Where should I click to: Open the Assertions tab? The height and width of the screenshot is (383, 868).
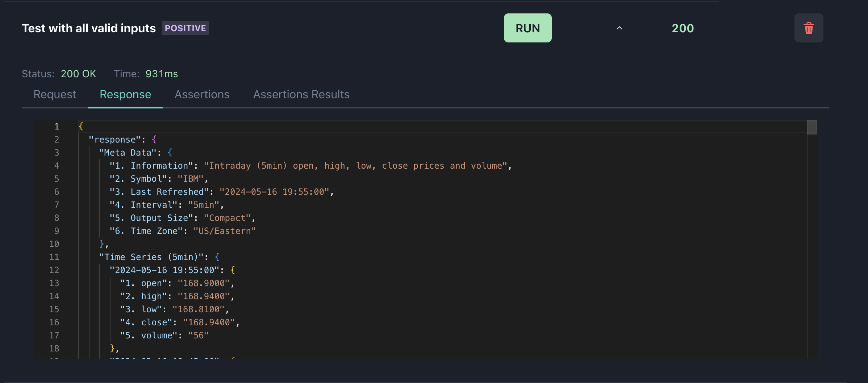click(x=202, y=95)
